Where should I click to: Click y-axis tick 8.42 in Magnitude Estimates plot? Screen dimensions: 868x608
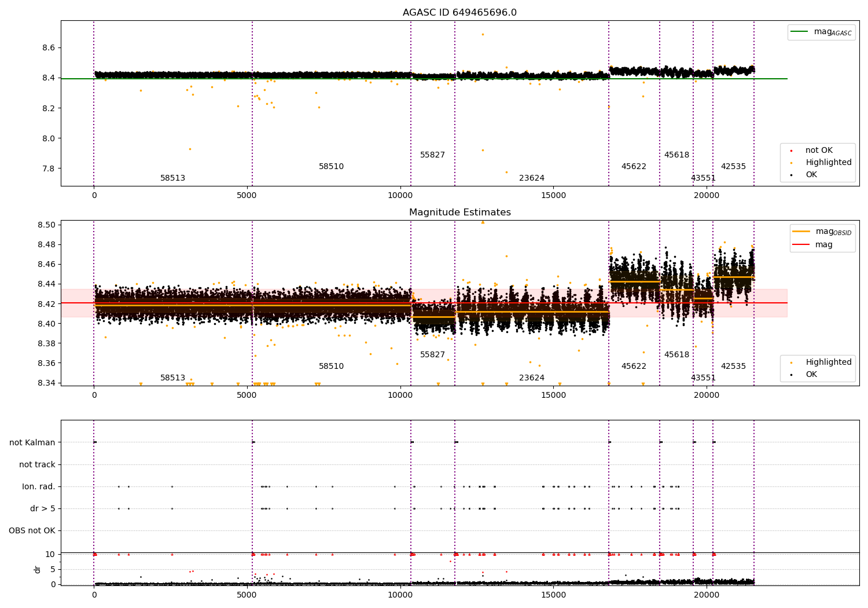46,305
